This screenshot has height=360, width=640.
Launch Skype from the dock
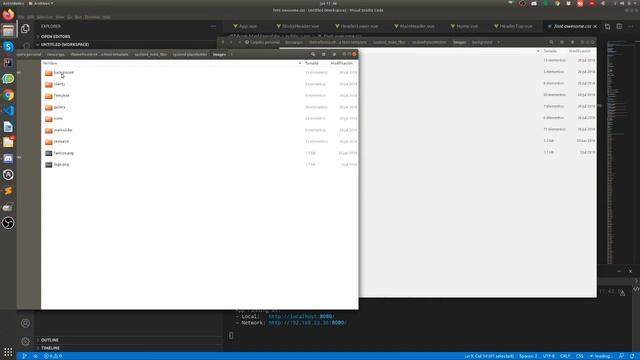click(8, 47)
